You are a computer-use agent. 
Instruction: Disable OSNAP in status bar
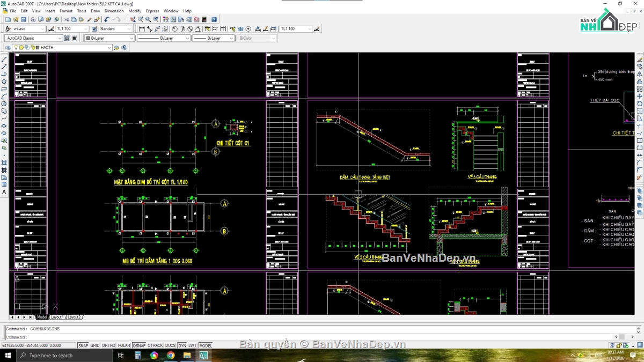coord(139,346)
